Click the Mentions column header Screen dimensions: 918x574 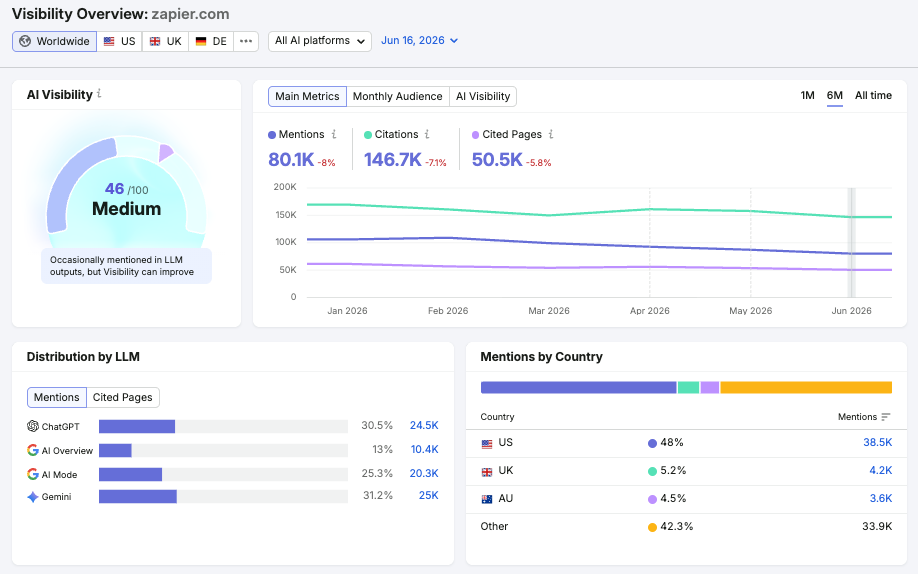coord(857,416)
